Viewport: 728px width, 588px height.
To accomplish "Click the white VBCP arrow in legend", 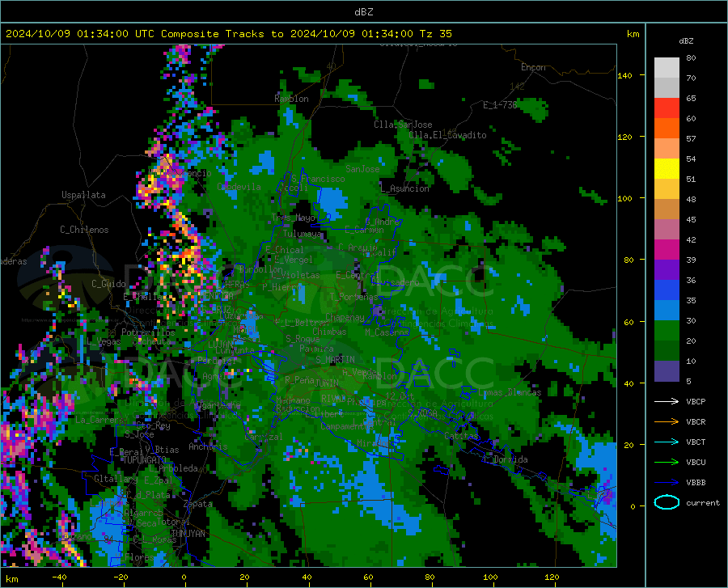I will click(x=667, y=401).
